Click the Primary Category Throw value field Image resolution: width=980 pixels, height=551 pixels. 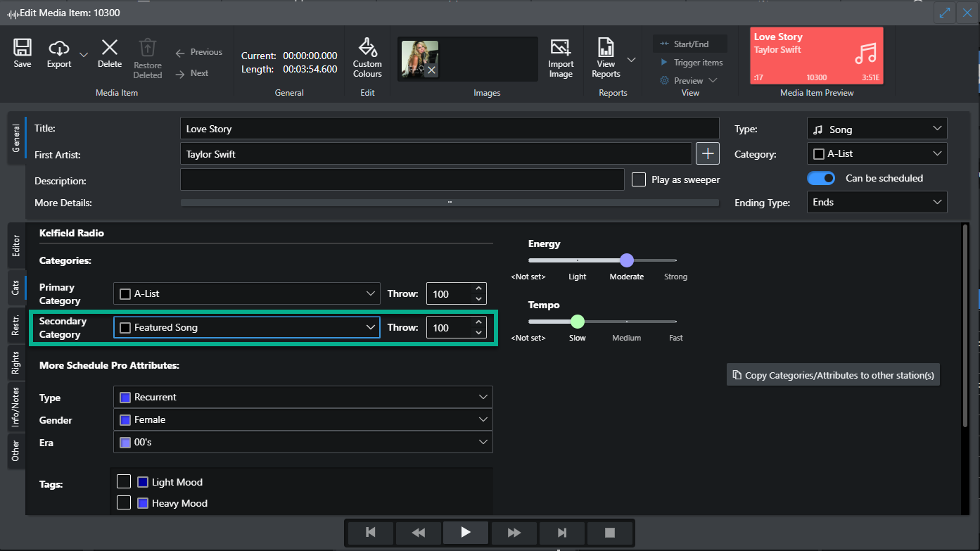click(x=450, y=293)
